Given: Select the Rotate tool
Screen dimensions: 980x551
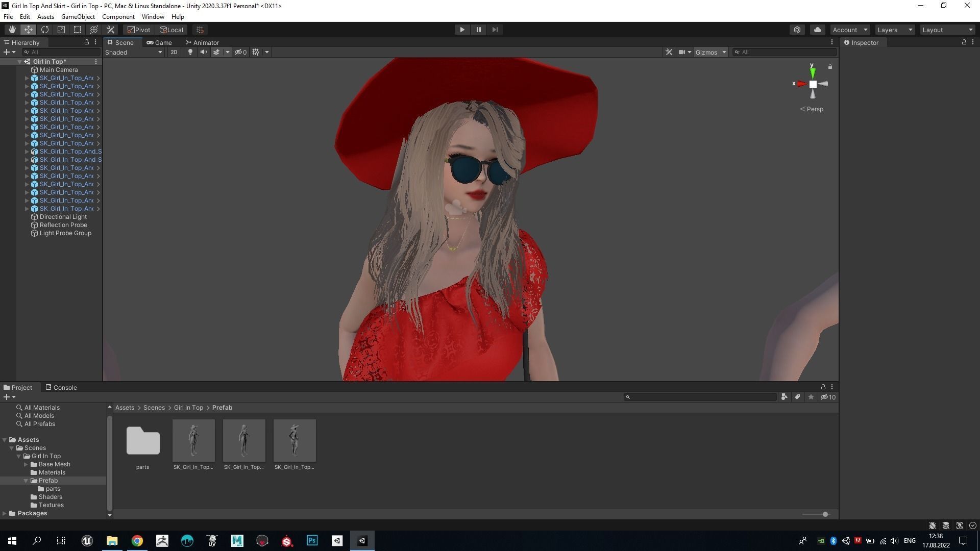Looking at the screenshot, I should click(x=45, y=30).
